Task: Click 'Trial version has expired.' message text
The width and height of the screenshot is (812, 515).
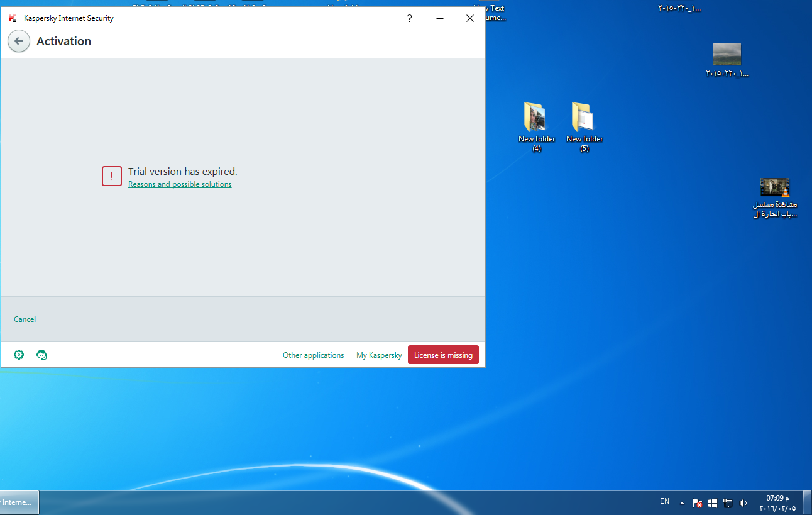Action: (183, 171)
